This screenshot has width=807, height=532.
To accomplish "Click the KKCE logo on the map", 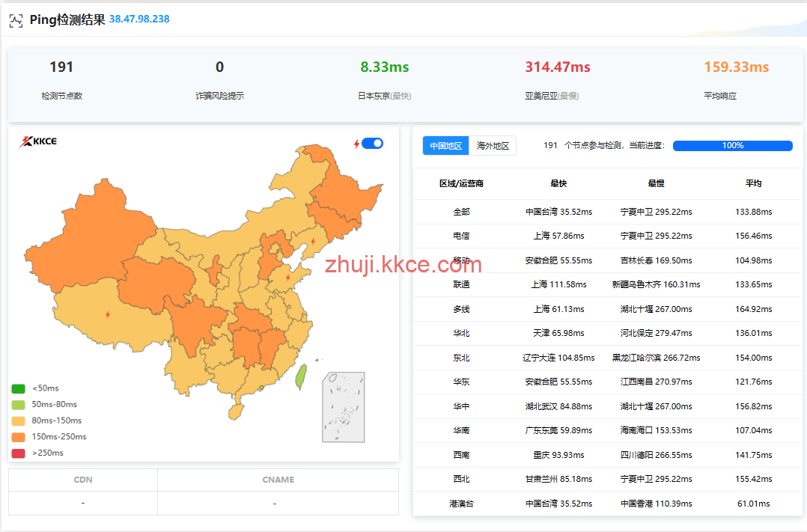I will click(x=38, y=141).
